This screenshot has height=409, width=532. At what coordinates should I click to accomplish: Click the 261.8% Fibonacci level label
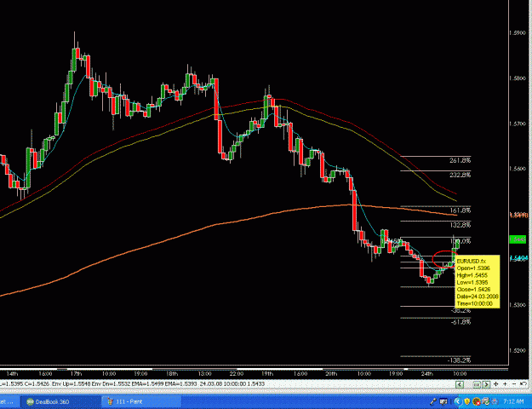tap(460, 160)
